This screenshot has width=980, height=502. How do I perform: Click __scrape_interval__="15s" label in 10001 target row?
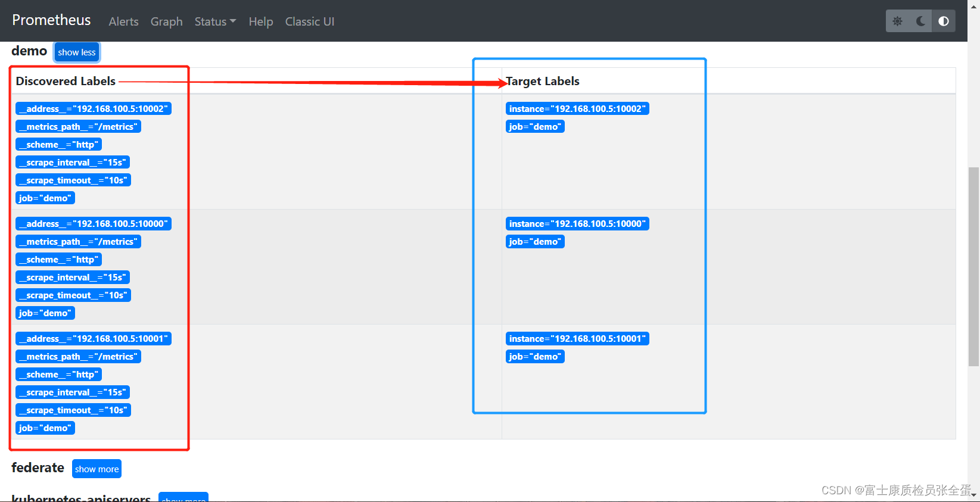coord(73,392)
